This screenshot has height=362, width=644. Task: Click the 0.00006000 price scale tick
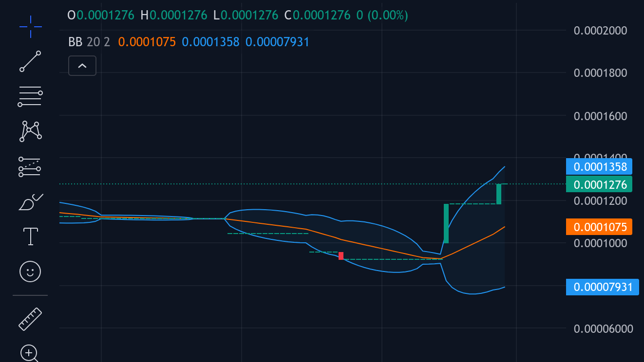604,328
